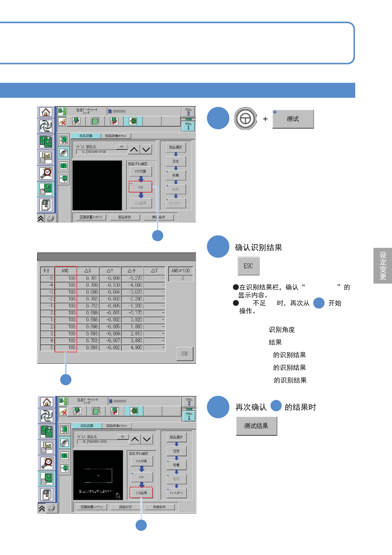Click black camera view in top screen (7GA16H0-0190)
The height and width of the screenshot is (555, 392).
coord(97,186)
